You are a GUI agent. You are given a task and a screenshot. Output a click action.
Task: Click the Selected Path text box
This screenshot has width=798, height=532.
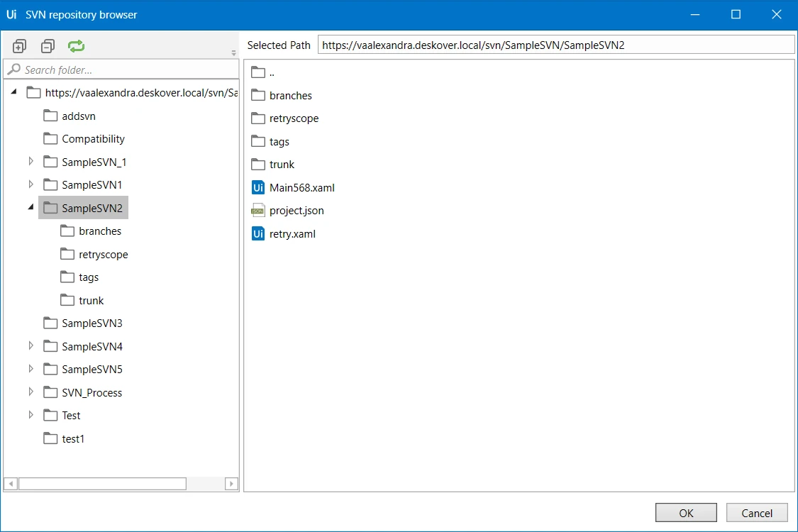555,45
